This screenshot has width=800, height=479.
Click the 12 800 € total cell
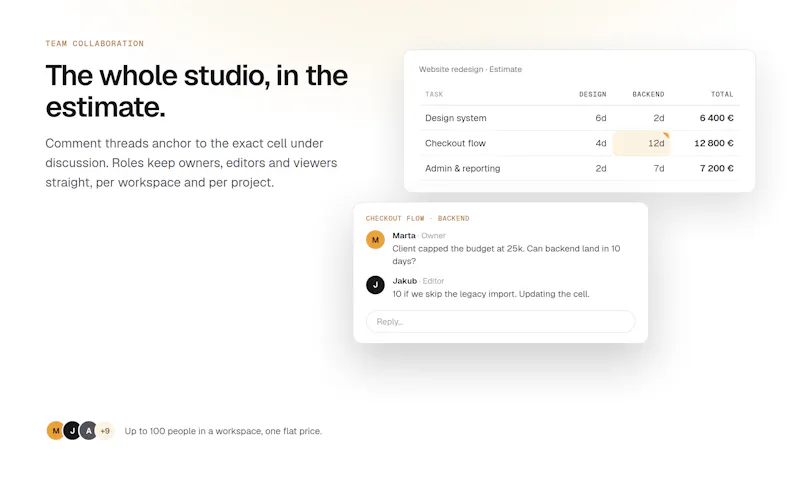[x=714, y=143]
